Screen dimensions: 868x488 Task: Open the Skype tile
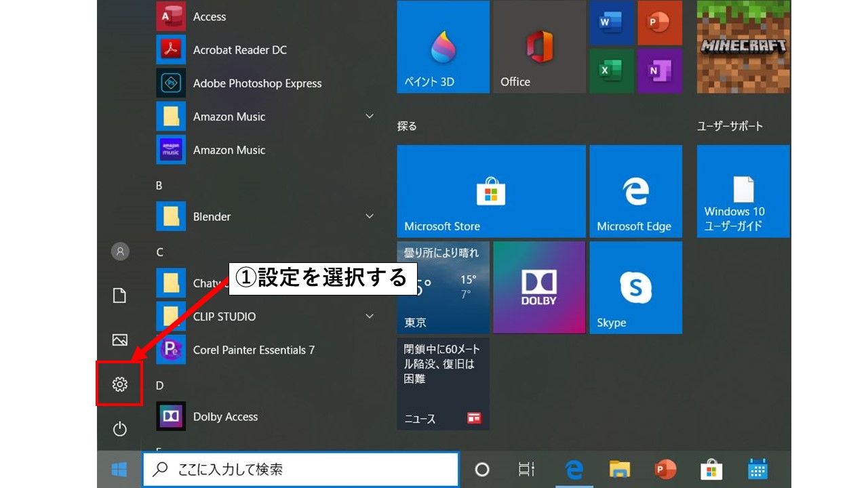point(635,287)
